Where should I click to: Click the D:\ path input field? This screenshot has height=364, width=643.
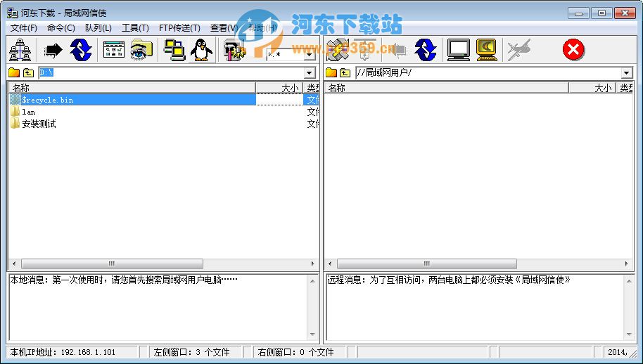tap(172, 73)
